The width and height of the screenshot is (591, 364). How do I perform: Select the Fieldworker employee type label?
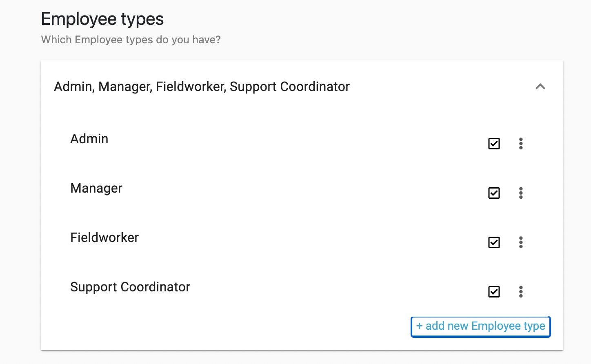[104, 237]
